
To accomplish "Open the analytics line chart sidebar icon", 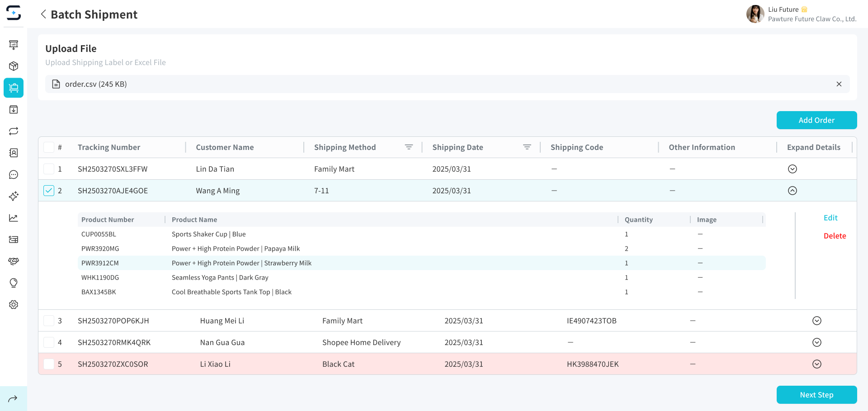I will point(14,218).
